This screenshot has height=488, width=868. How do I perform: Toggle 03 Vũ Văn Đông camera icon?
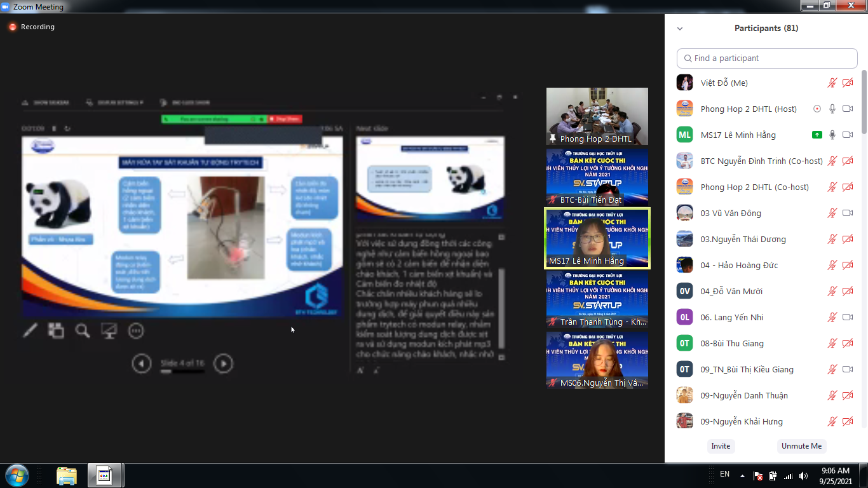point(848,213)
